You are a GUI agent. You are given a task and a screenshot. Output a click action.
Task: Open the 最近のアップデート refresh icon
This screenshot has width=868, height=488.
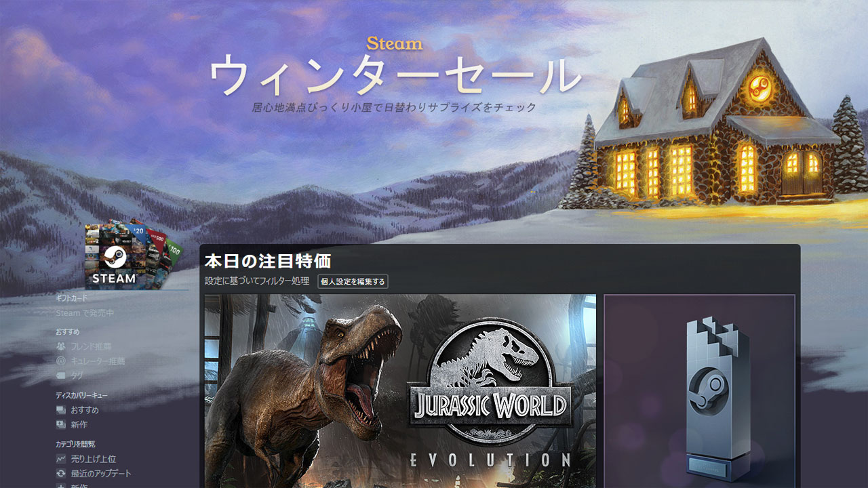coord(61,474)
